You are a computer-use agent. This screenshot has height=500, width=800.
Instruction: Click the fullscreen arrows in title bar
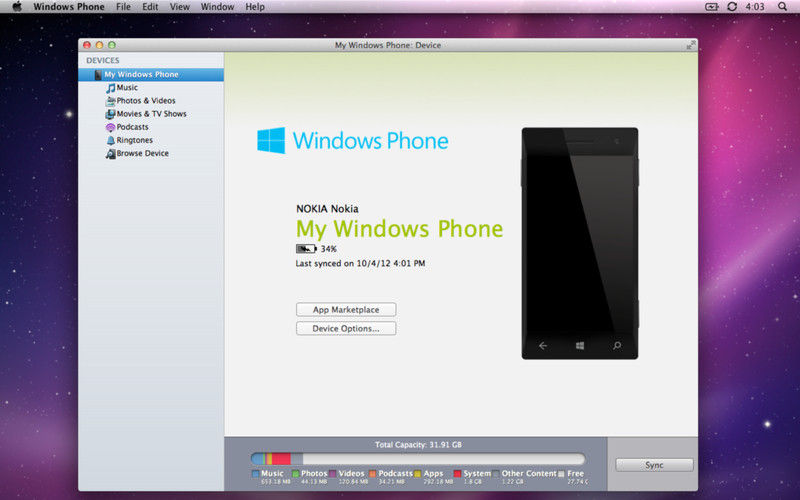690,45
